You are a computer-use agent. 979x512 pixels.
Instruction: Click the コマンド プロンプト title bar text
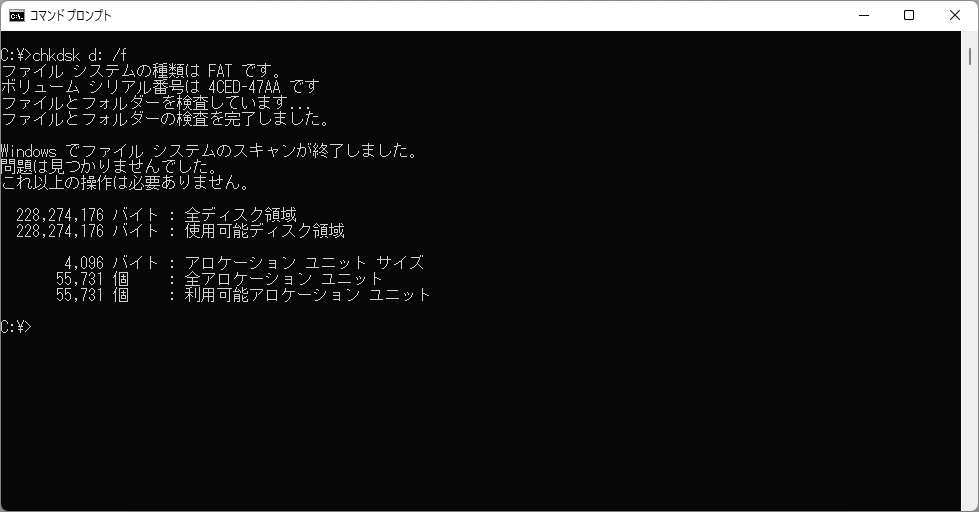click(x=71, y=16)
